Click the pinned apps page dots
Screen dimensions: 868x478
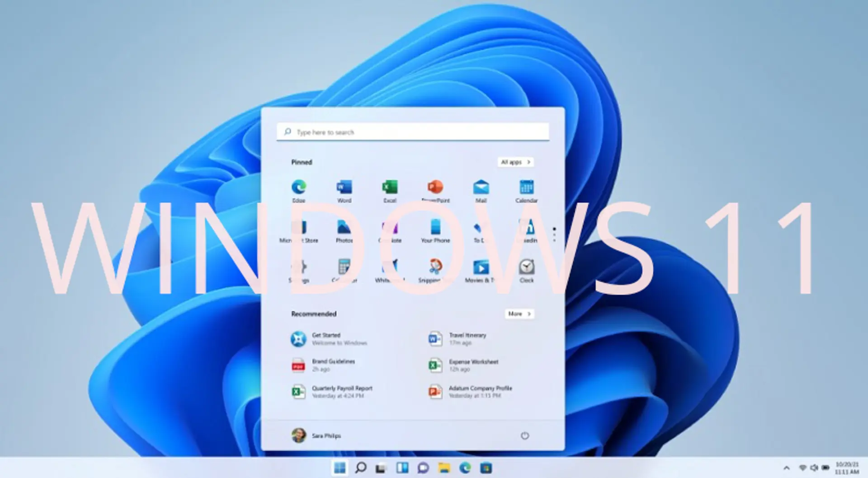(554, 234)
